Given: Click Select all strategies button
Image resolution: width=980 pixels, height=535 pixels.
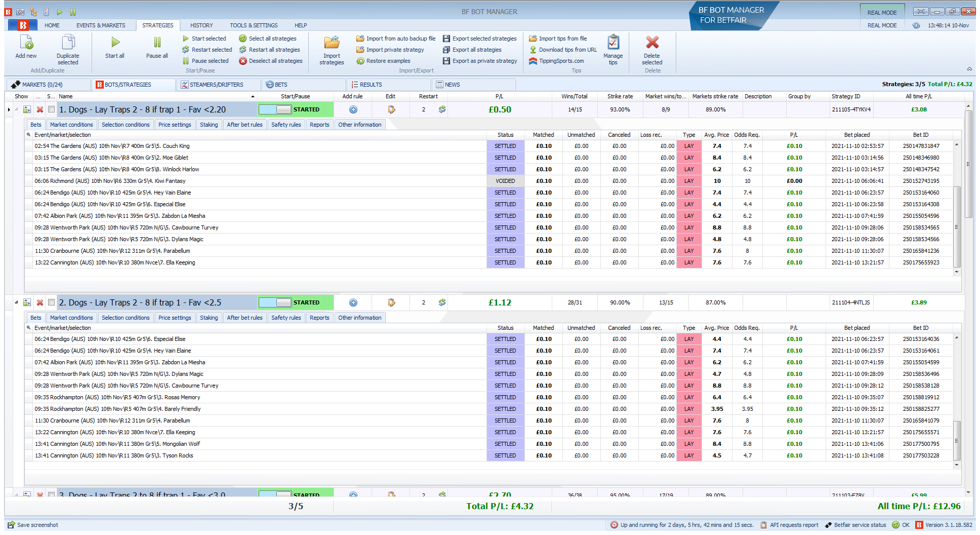Looking at the screenshot, I should 268,39.
